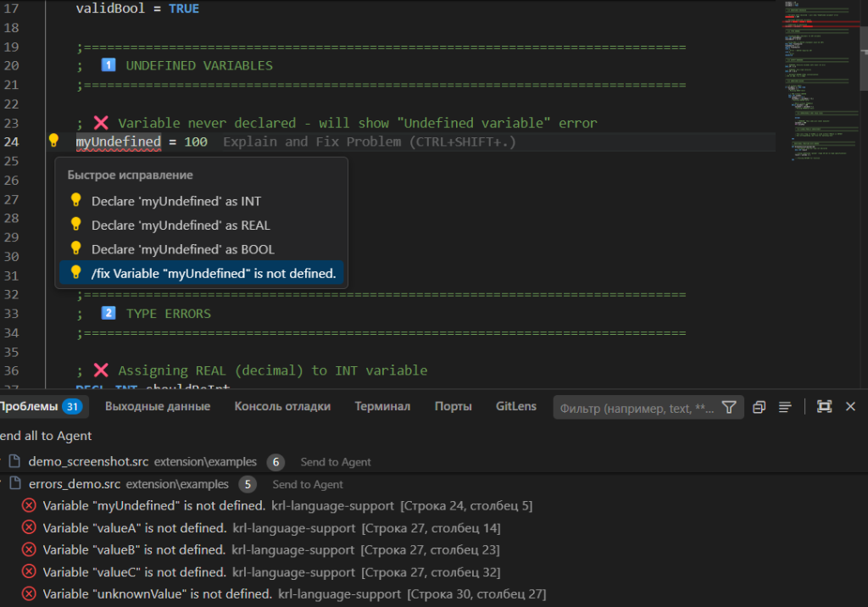Select demo_screenshot.src file row
Viewport: 868px width, 607px height.
click(434, 462)
